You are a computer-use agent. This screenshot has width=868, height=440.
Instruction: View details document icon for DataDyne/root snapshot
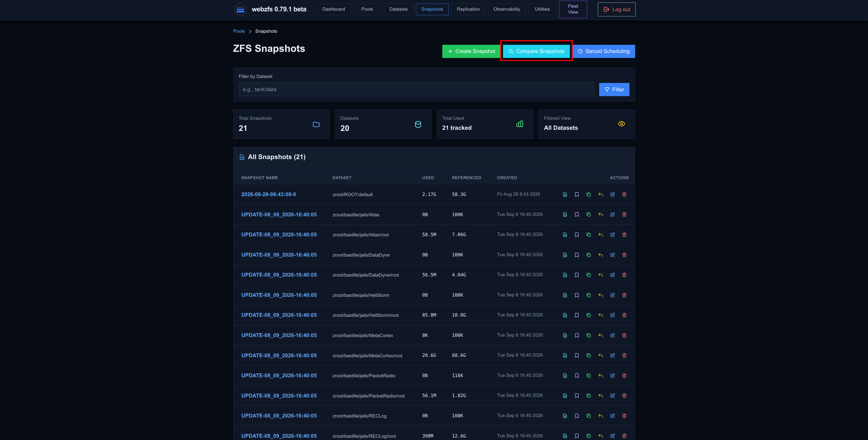565,275
